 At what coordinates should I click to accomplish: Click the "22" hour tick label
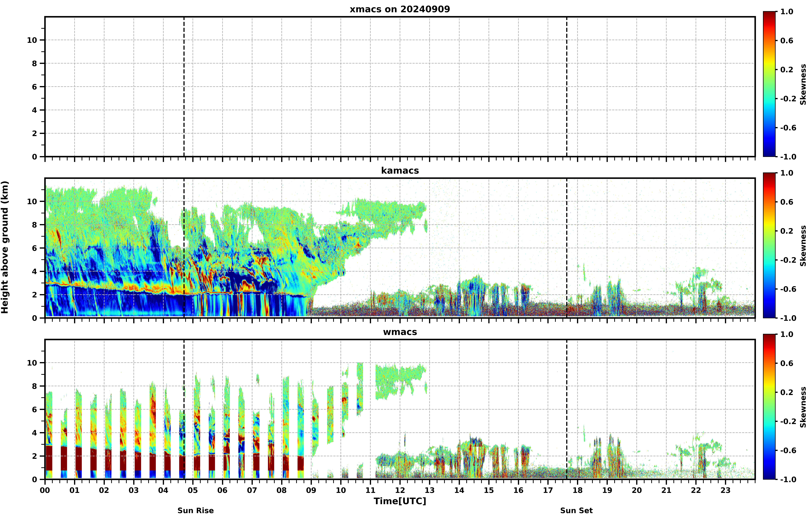(696, 490)
